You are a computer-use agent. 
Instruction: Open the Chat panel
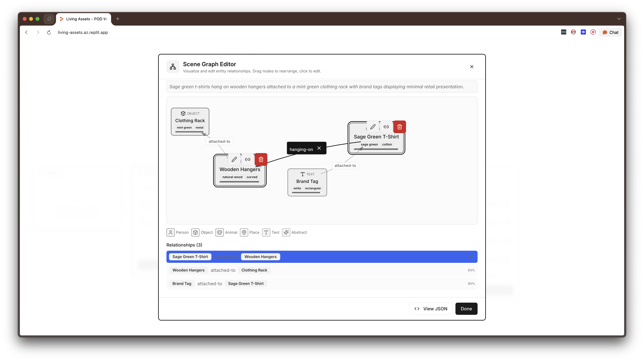pyautogui.click(x=611, y=32)
